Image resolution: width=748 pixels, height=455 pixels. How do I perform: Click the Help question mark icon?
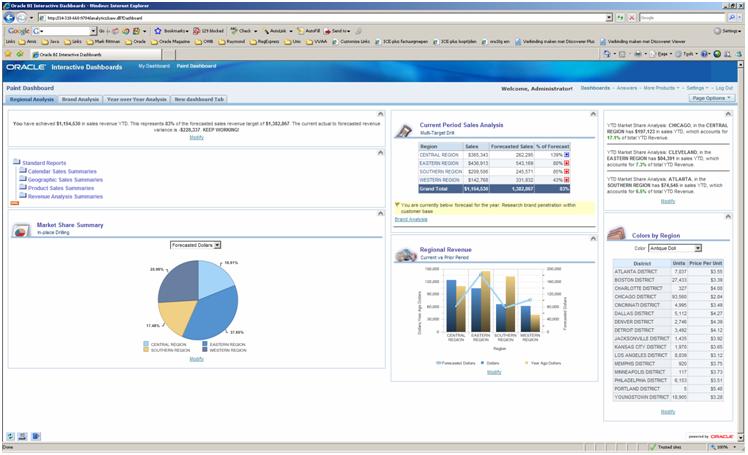(x=705, y=54)
